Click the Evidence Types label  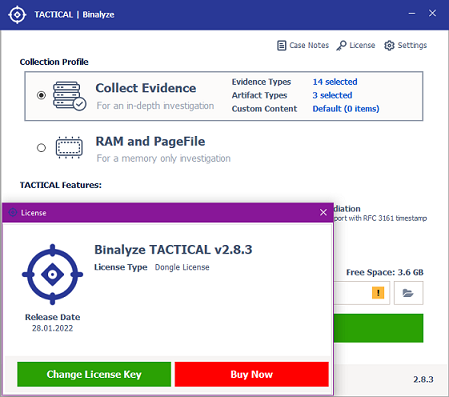tap(261, 82)
